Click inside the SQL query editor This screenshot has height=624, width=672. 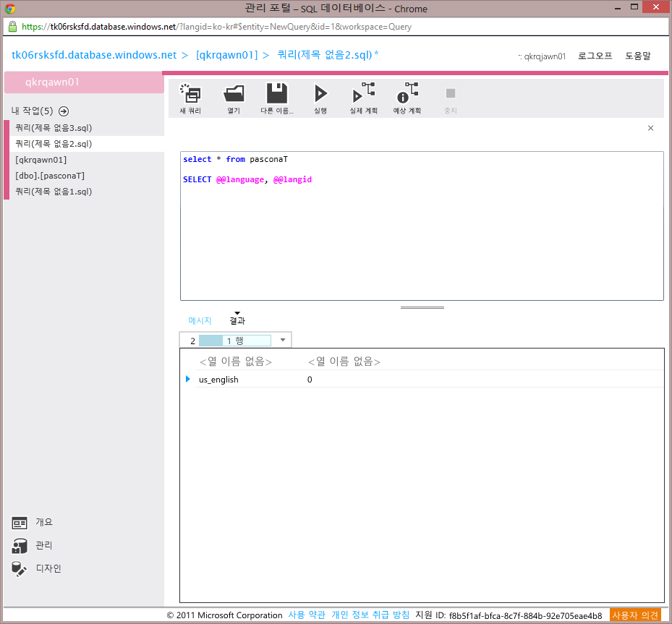(x=422, y=226)
